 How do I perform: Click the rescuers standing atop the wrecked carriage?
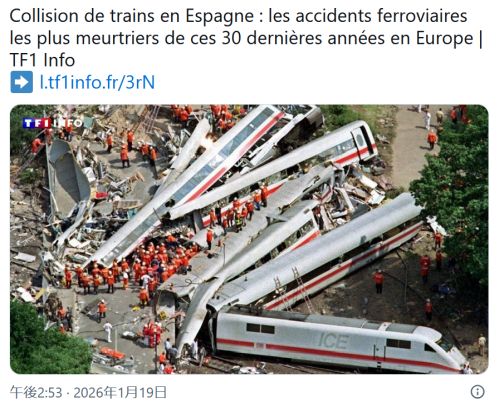coord(238,208)
